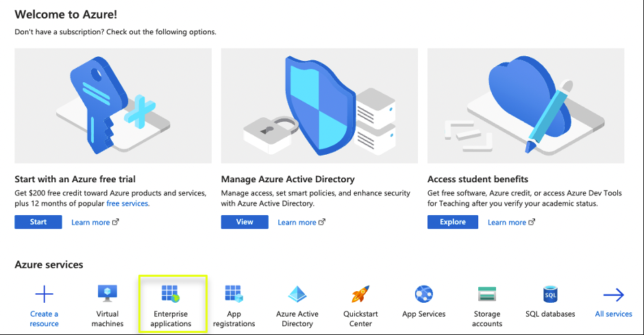644x335 pixels.
Task: Start the Azure free trial
Action: (x=38, y=222)
